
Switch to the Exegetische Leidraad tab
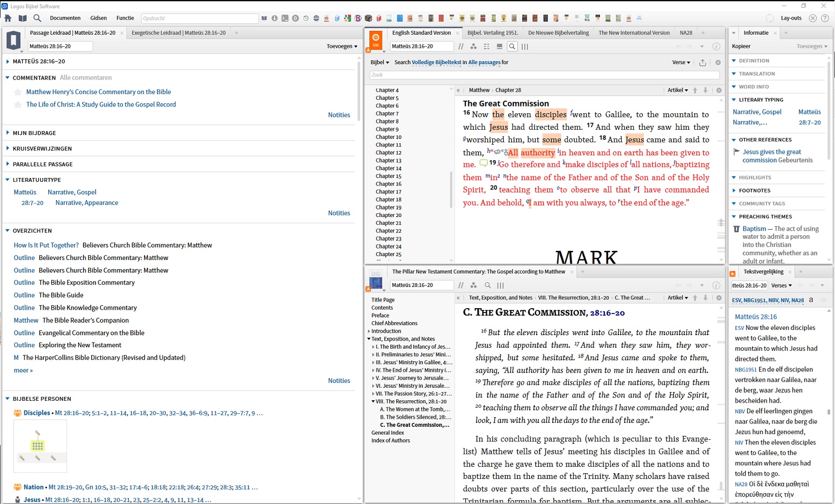click(179, 33)
